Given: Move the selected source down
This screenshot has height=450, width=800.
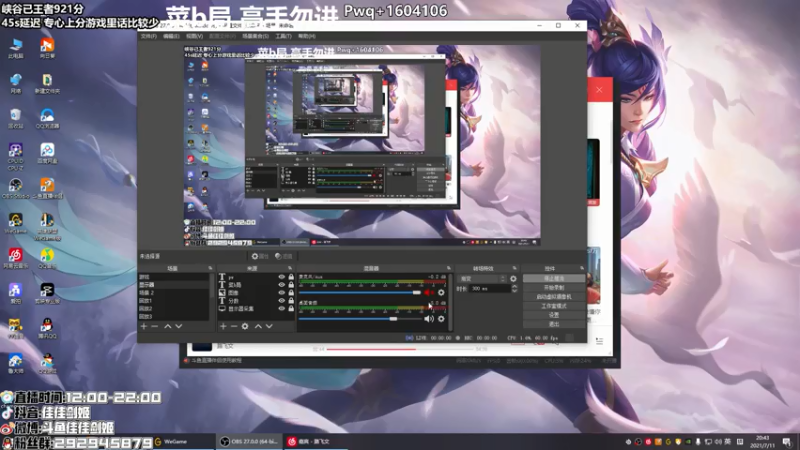Looking at the screenshot, I should (269, 326).
